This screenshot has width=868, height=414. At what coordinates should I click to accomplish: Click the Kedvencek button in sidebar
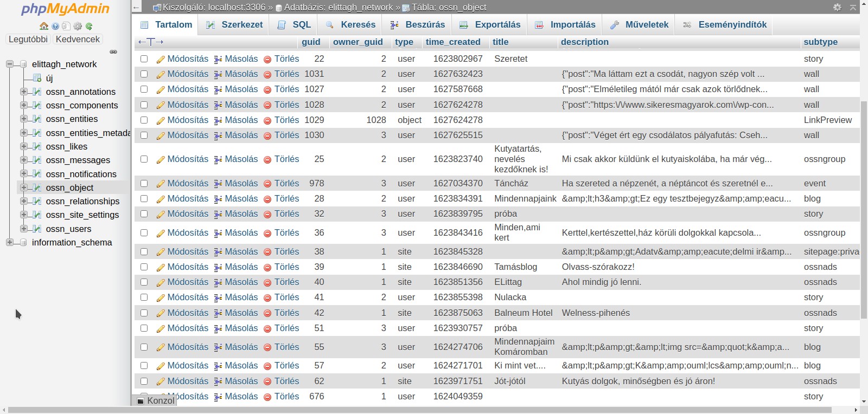tap(78, 39)
